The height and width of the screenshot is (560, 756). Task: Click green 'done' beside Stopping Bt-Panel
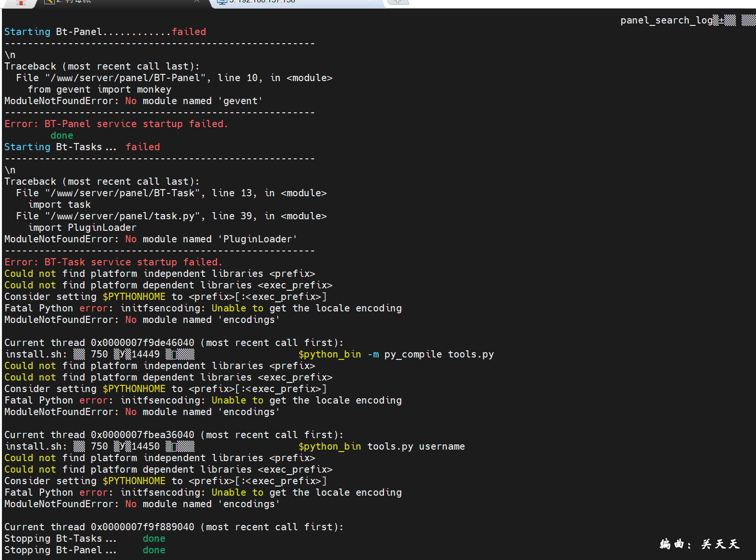click(x=154, y=550)
